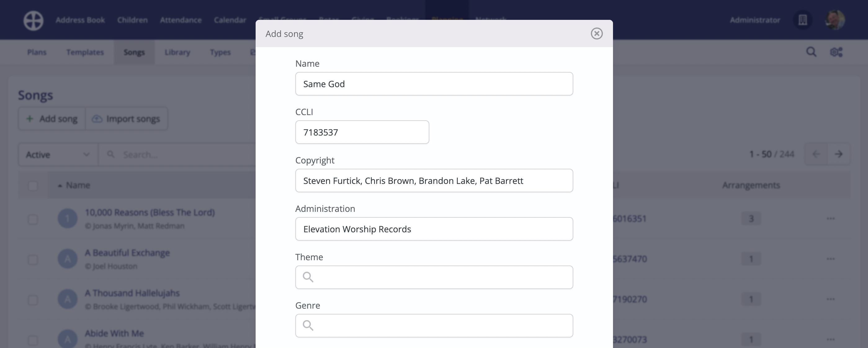Open the 10,000 Reasons (Bless The Lord) song
The width and height of the screenshot is (868, 348).
150,212
